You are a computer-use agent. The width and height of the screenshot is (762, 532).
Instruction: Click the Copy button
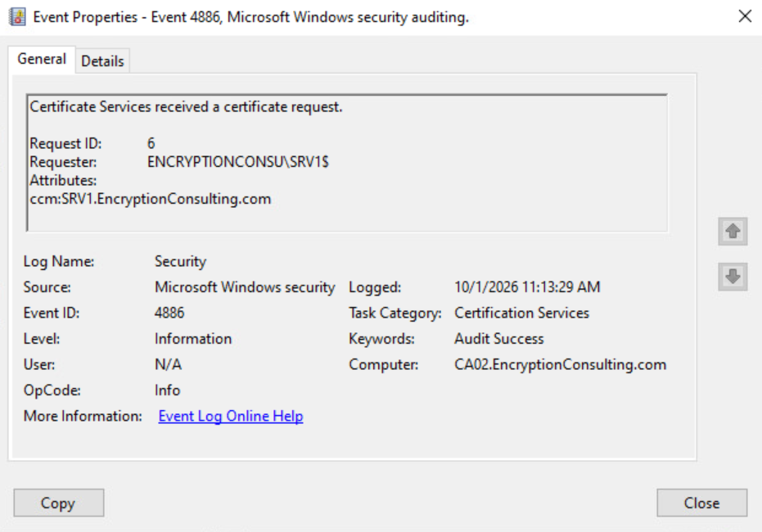click(x=58, y=503)
